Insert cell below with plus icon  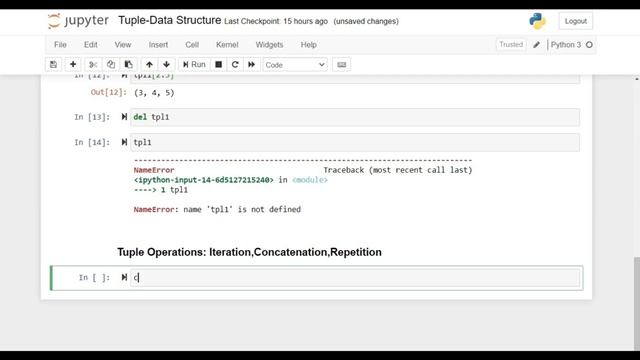73,64
